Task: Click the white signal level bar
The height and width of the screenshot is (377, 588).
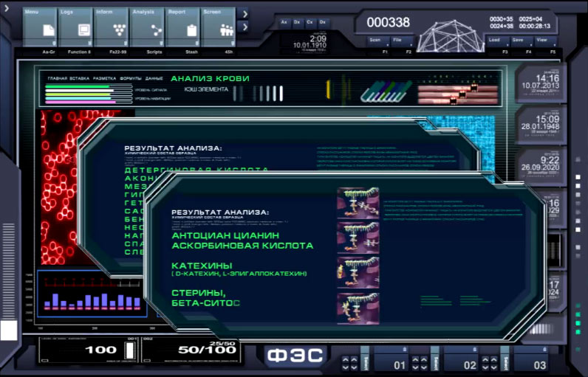Action: [x=88, y=90]
